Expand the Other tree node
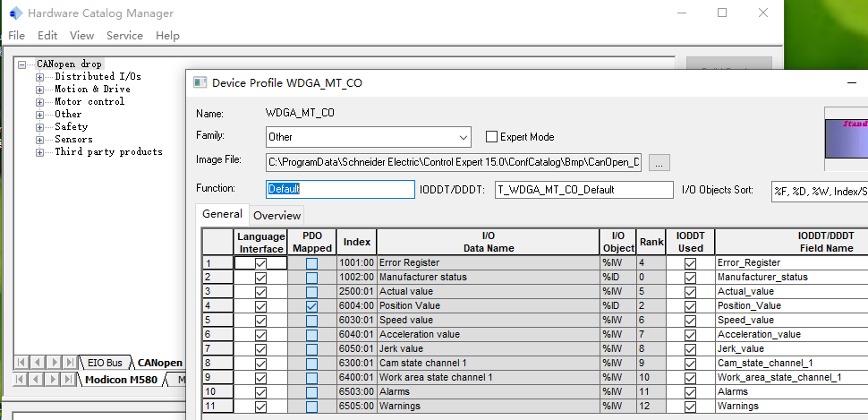Viewport: 868px width, 420px height. pos(40,115)
